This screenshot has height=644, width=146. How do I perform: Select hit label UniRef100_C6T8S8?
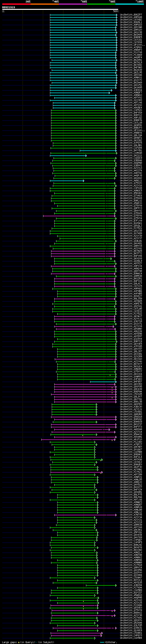point(131,42)
